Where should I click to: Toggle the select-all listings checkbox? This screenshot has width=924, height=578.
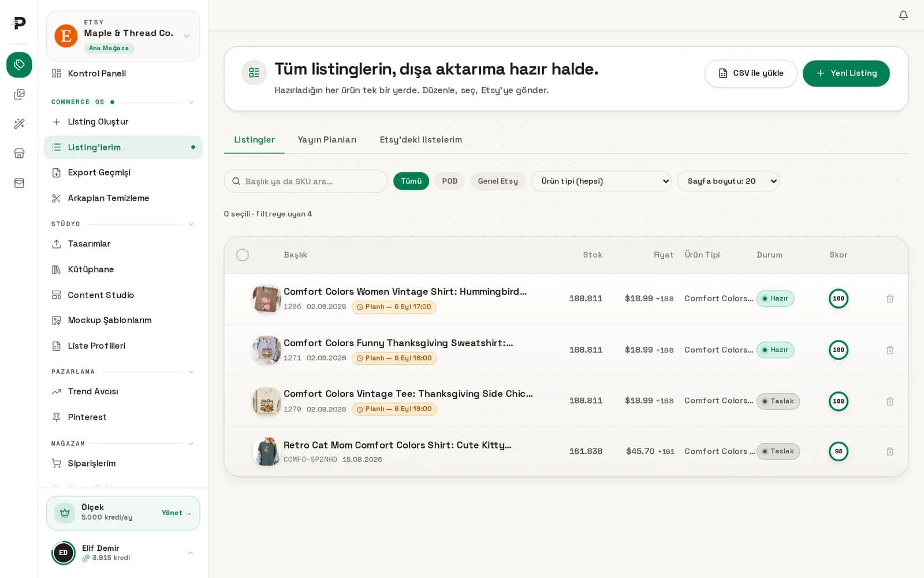pyautogui.click(x=243, y=255)
